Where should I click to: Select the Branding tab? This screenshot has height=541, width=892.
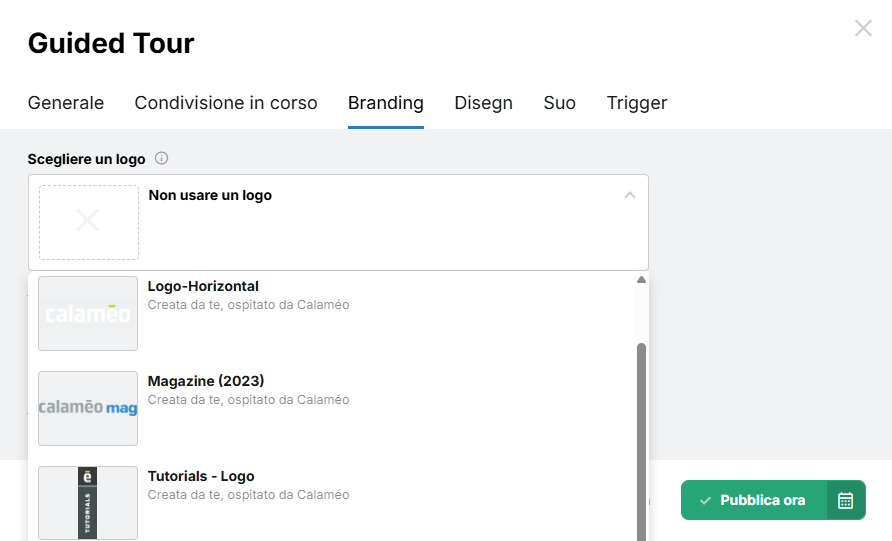pyautogui.click(x=386, y=103)
